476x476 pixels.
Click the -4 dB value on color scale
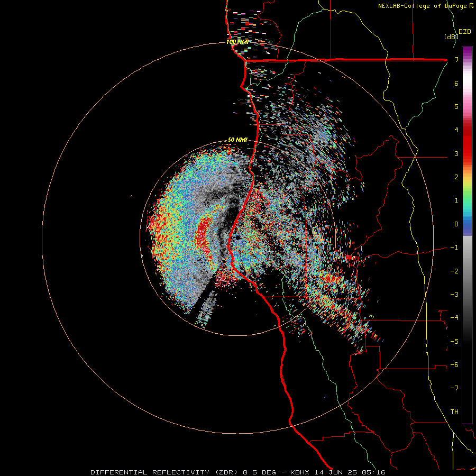(x=454, y=317)
